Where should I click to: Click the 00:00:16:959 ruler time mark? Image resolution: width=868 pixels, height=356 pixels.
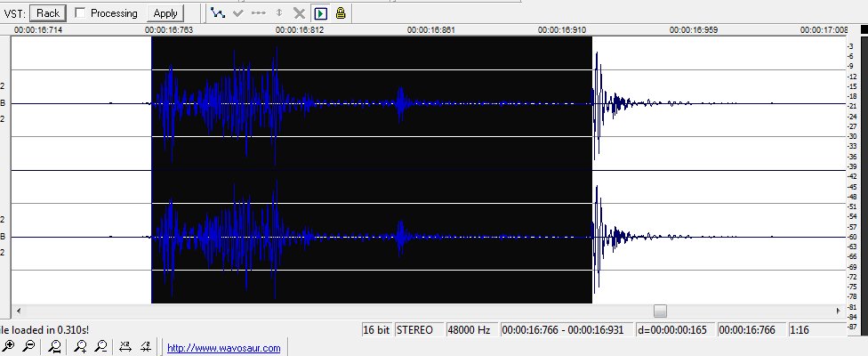pos(693,30)
